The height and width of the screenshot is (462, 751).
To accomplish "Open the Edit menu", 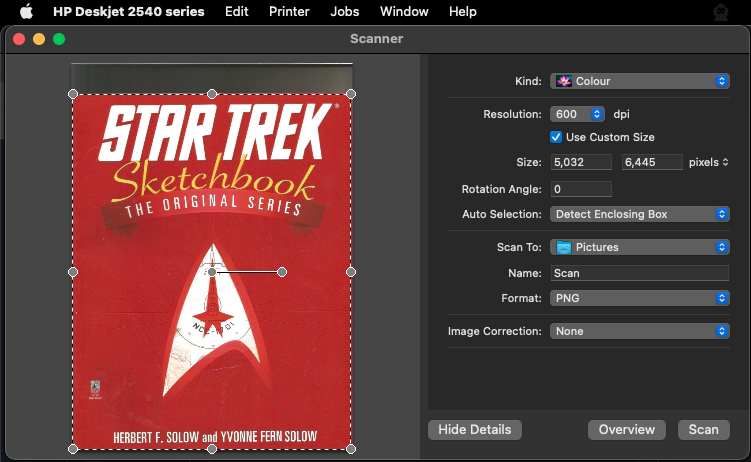I will [237, 11].
